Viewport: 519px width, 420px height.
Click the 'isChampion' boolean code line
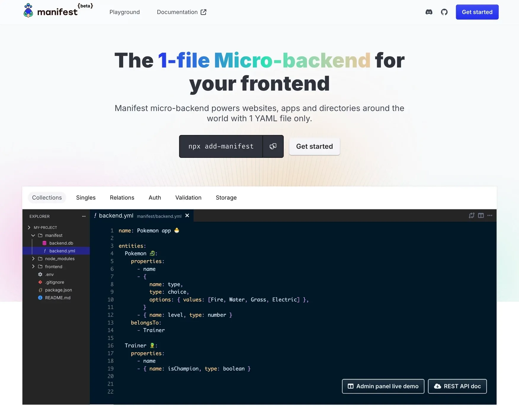tap(194, 368)
